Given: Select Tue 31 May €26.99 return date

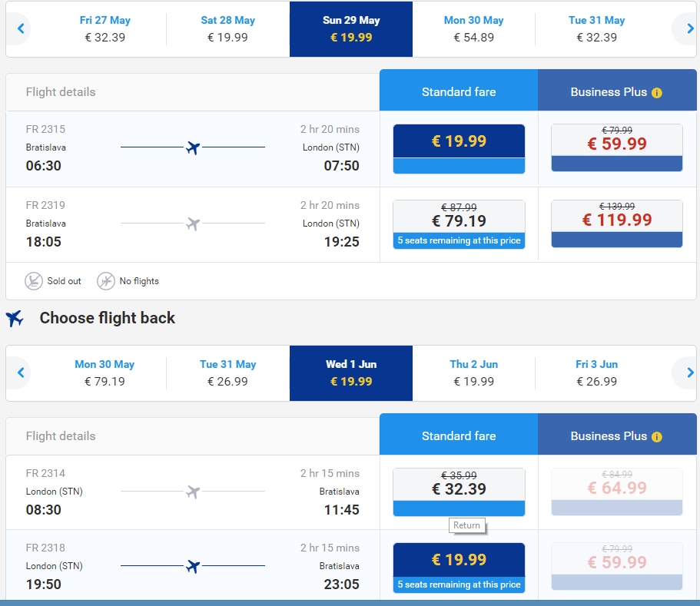Looking at the screenshot, I should 227,373.
